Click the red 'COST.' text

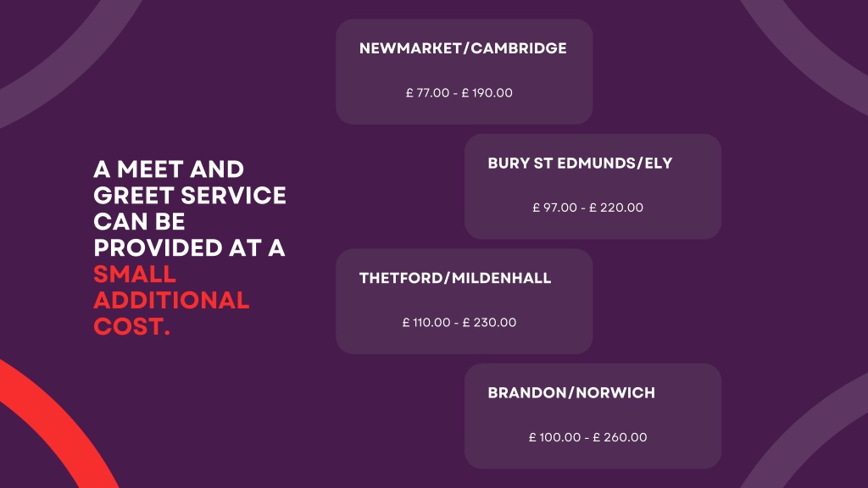tap(131, 326)
